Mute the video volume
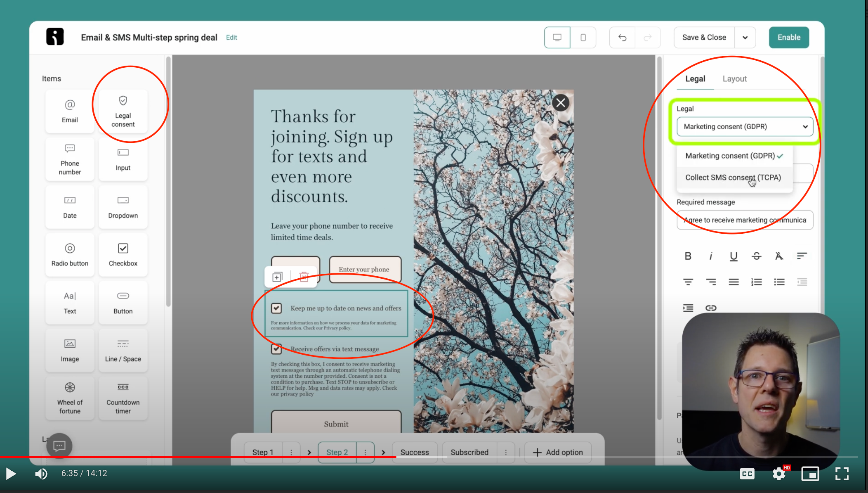 point(41,474)
